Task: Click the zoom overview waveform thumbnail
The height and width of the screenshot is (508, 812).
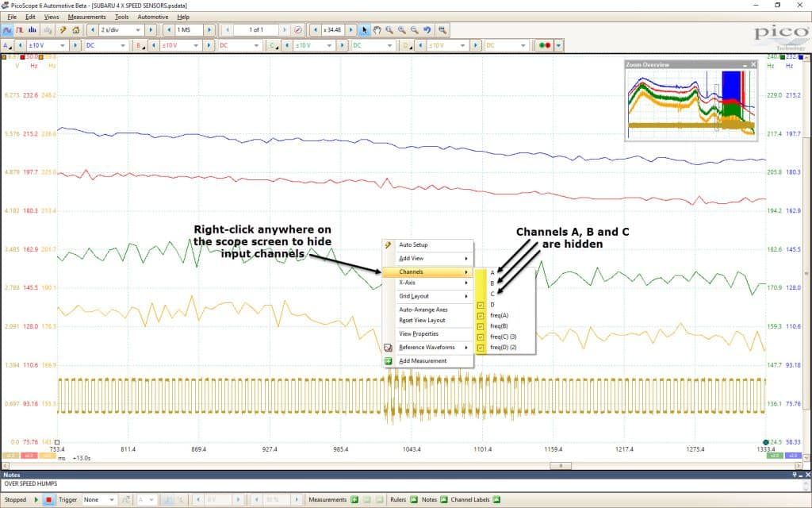Action: click(691, 105)
